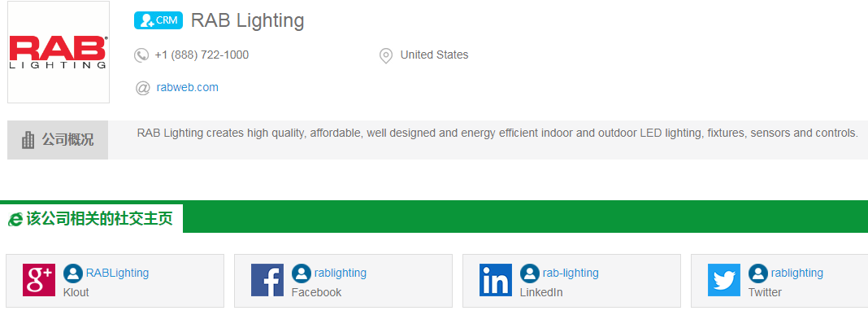Click the LinkedIn logo icon
The height and width of the screenshot is (315, 868).
(x=496, y=280)
